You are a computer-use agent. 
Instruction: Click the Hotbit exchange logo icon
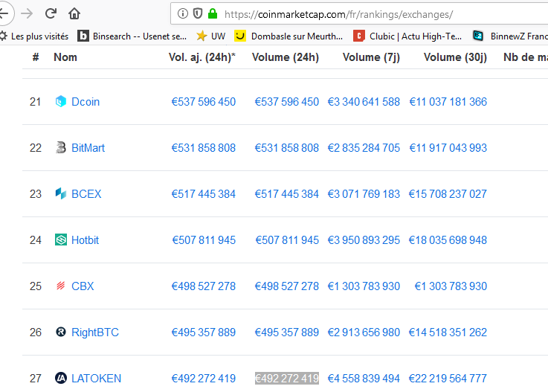(x=61, y=240)
